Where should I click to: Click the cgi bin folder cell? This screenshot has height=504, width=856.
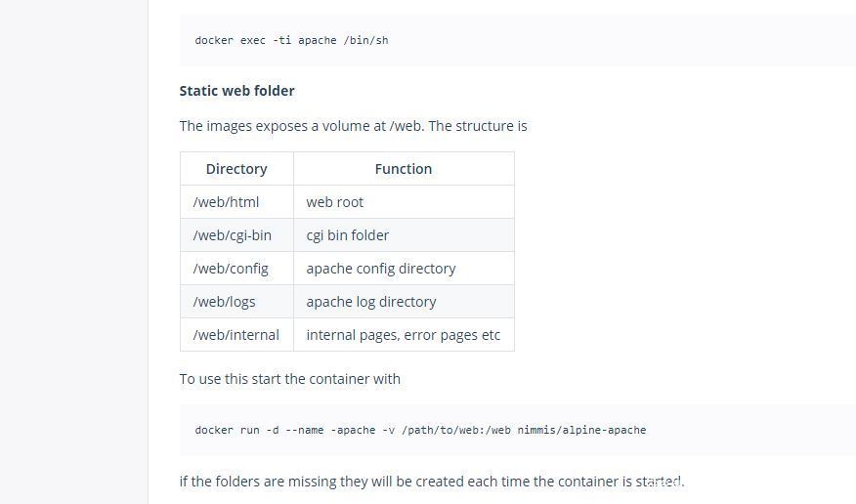point(347,235)
